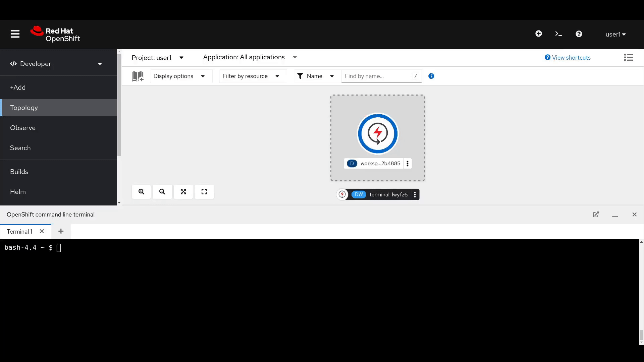644x362 pixels.
Task: Switch to the Terminal 1 tab
Action: click(x=19, y=232)
